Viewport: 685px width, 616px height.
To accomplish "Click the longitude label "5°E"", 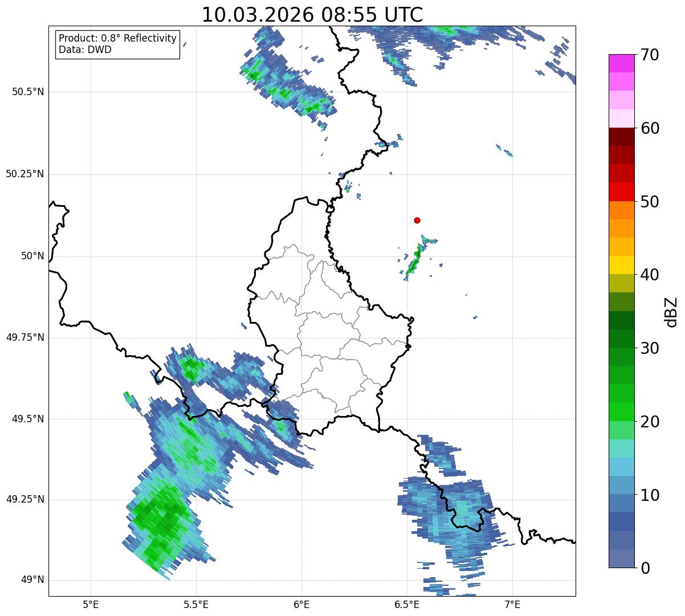I will [x=91, y=605].
